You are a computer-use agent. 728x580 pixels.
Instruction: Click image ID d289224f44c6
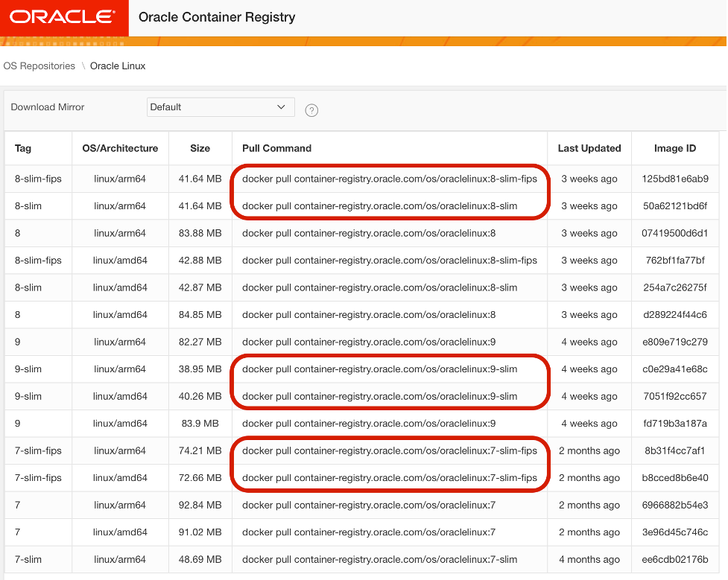[675, 315]
